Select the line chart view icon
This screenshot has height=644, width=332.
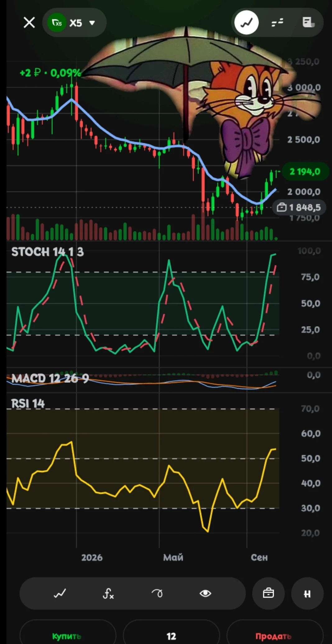coord(247,23)
